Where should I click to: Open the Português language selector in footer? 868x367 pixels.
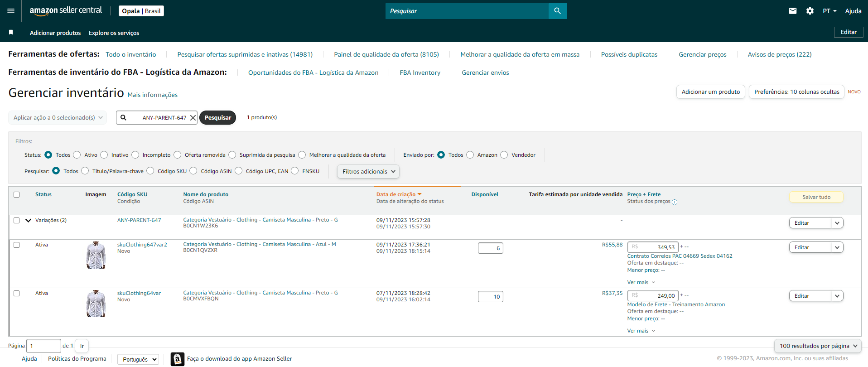point(138,359)
